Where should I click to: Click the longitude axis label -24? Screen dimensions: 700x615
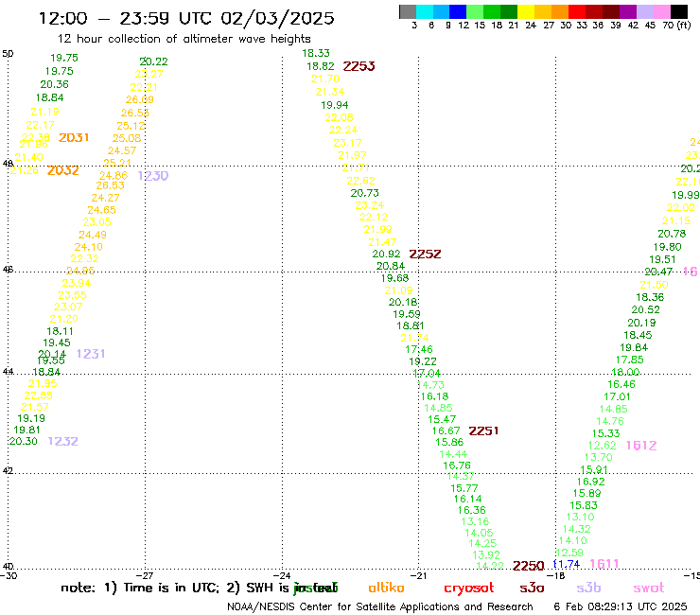pos(283,576)
